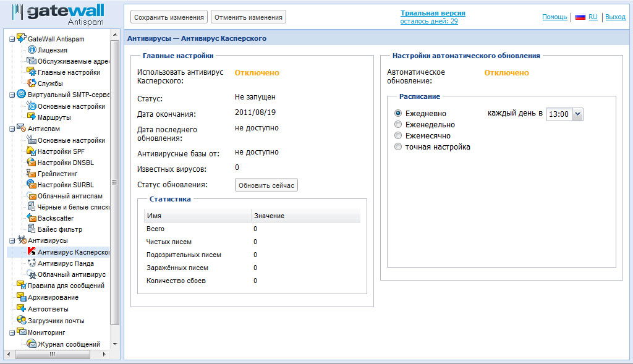633x364 pixels.
Task: Click the Количество сбоев statistics row
Action: (252, 281)
